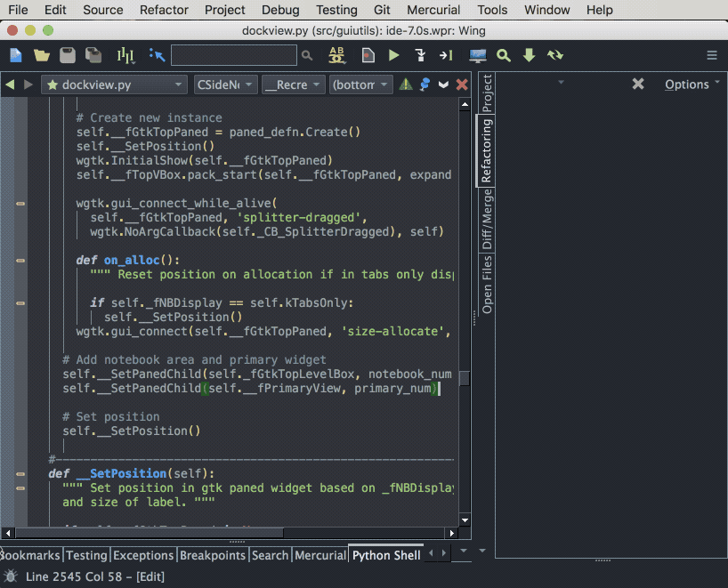Click the editor vertical scrollbar down arrow

pyautogui.click(x=465, y=520)
